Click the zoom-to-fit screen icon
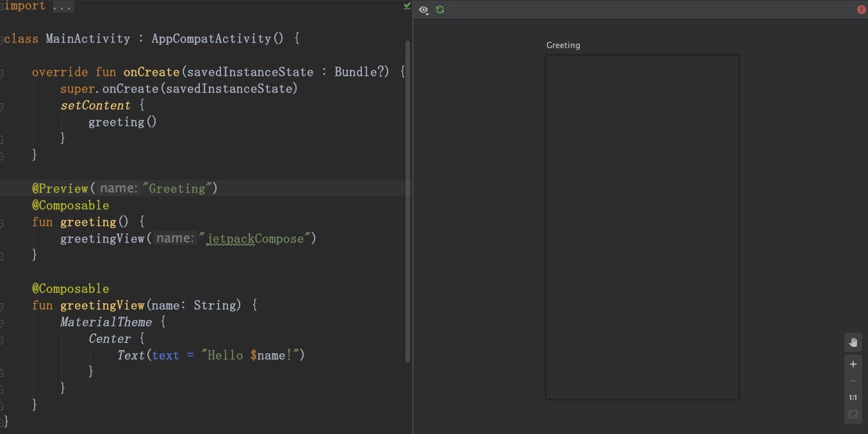868x434 pixels. [x=853, y=414]
